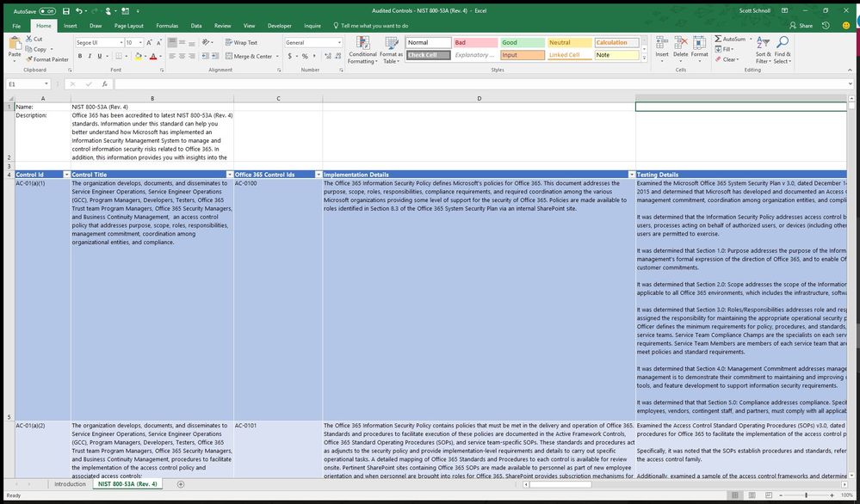
Task: Expand the cell styles gallery
Action: [x=645, y=58]
